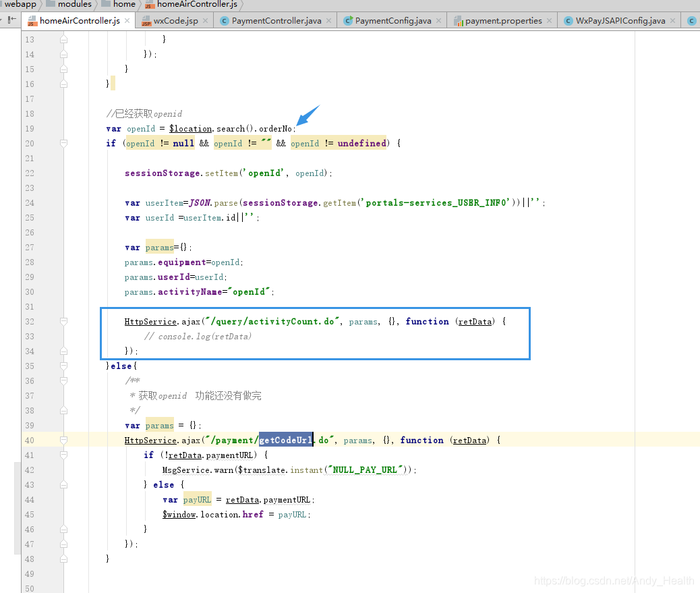Click orderNo on line 19

pyautogui.click(x=275, y=129)
